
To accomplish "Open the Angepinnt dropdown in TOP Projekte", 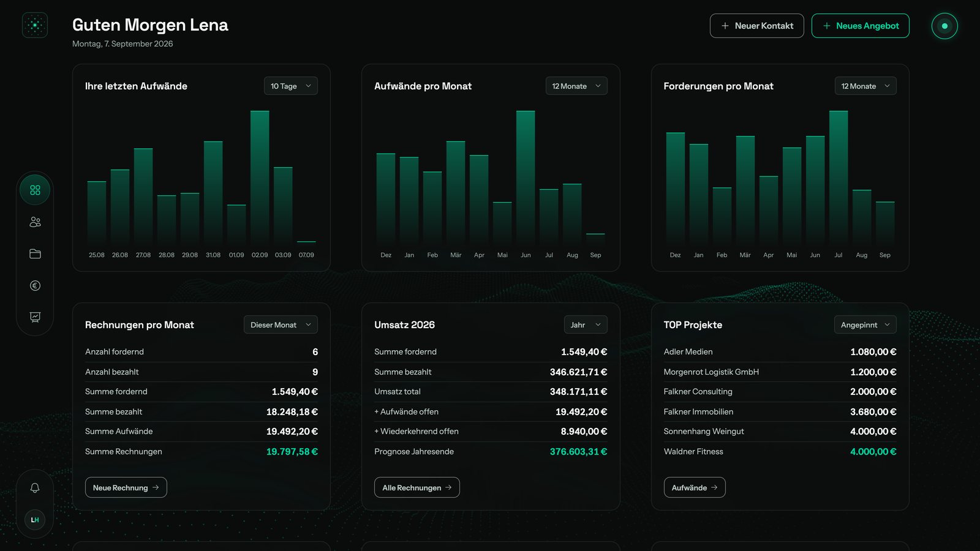I will (x=865, y=325).
